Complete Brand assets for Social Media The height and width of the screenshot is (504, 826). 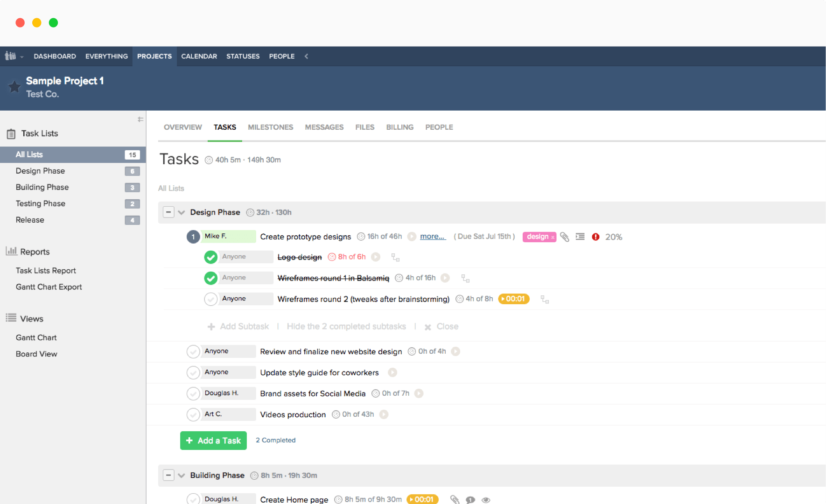[193, 393]
